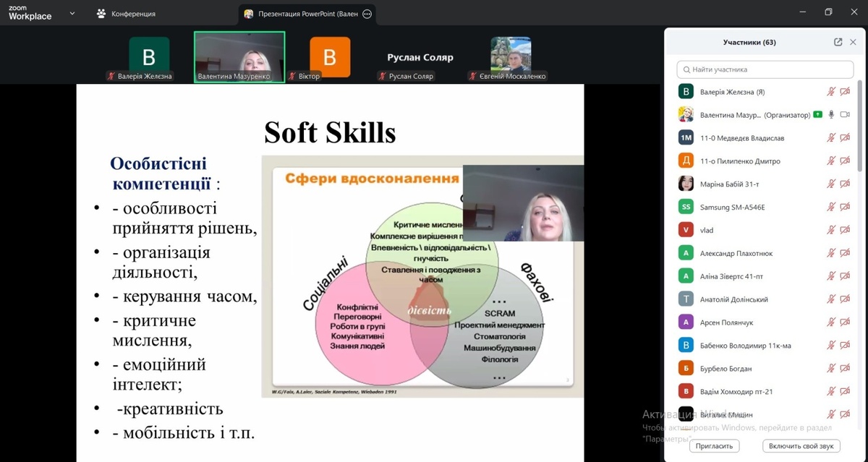Close the participants panel

tap(853, 42)
